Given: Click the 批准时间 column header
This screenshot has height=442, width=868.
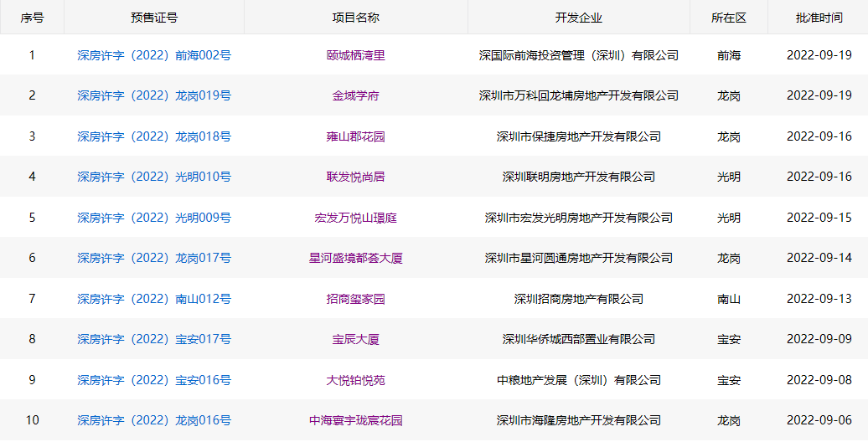Looking at the screenshot, I should click(819, 18).
